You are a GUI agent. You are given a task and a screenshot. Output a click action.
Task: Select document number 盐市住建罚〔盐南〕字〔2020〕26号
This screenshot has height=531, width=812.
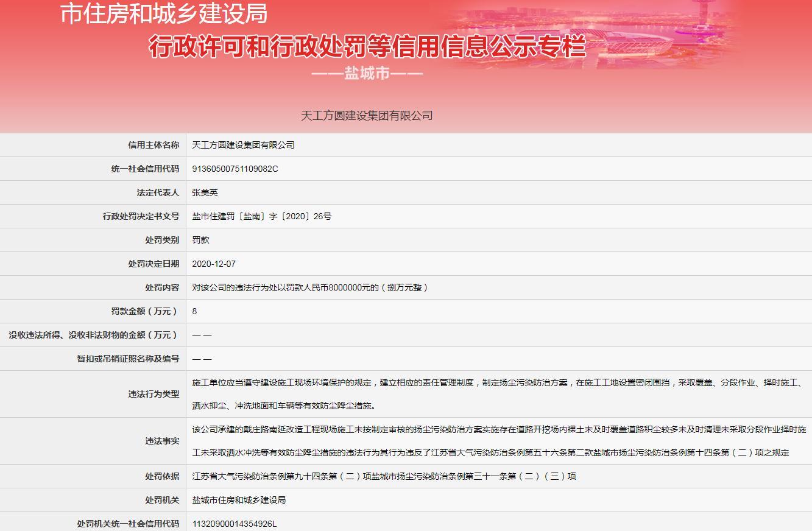point(262,216)
